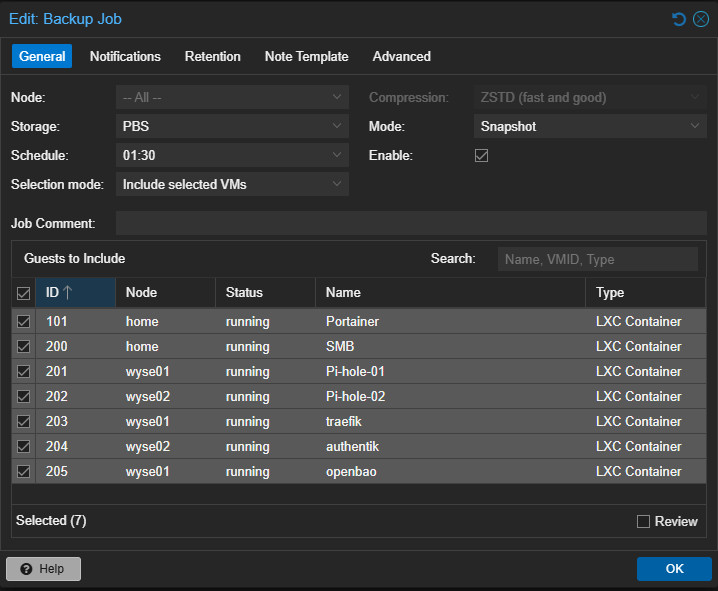Select the SMB name cell
Screen dimensions: 718x591
pos(451,347)
